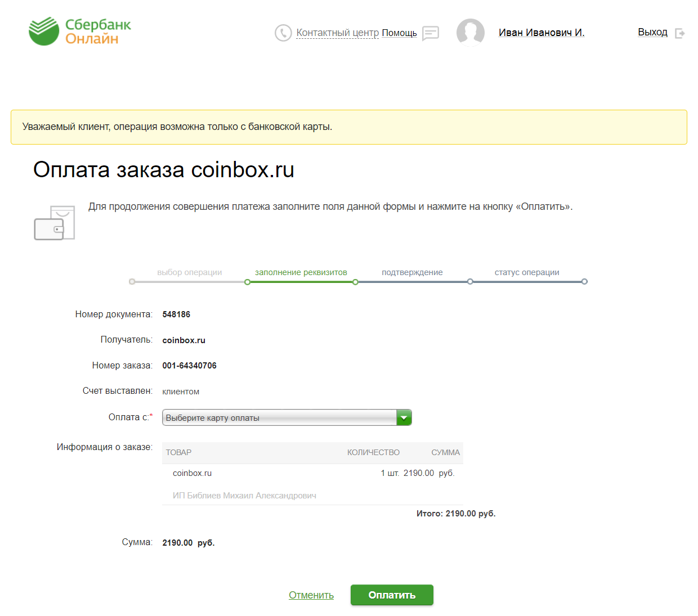698x616 pixels.
Task: Click the ТОВАР column header
Action: coord(178,452)
